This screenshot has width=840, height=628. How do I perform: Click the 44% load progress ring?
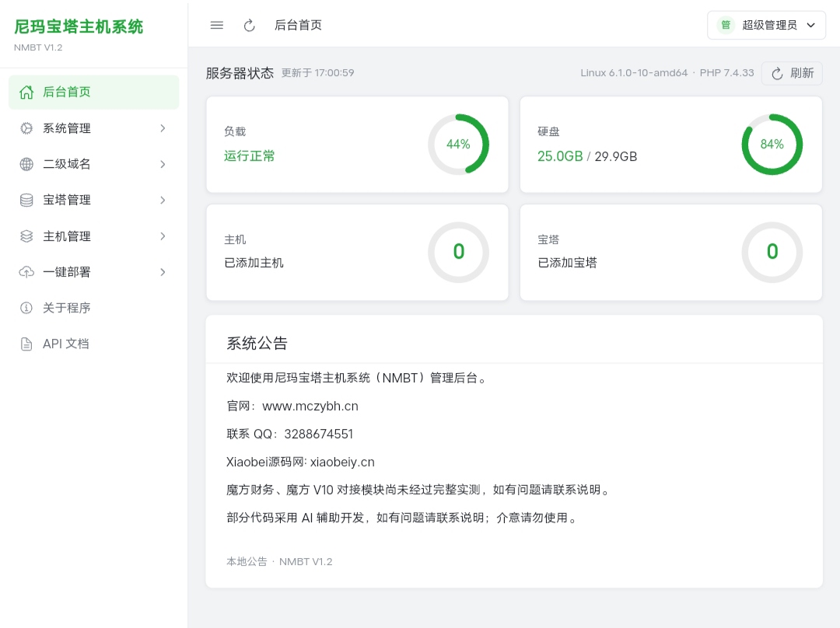point(459,145)
